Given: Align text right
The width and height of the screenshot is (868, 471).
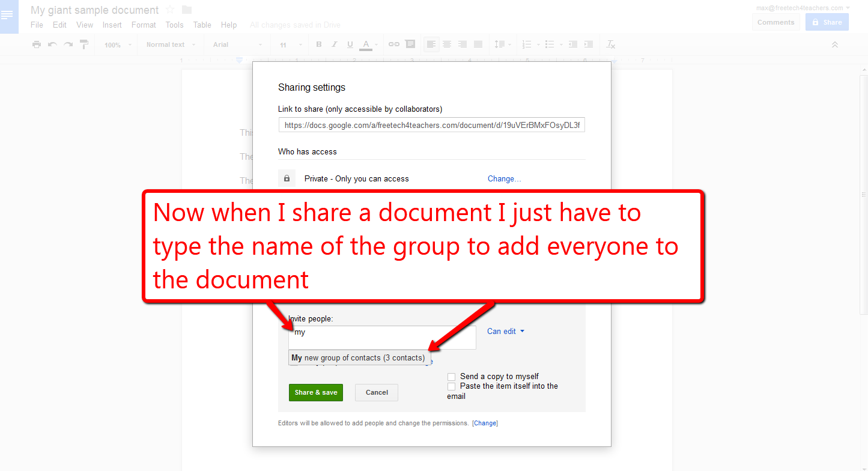Looking at the screenshot, I should [463, 44].
